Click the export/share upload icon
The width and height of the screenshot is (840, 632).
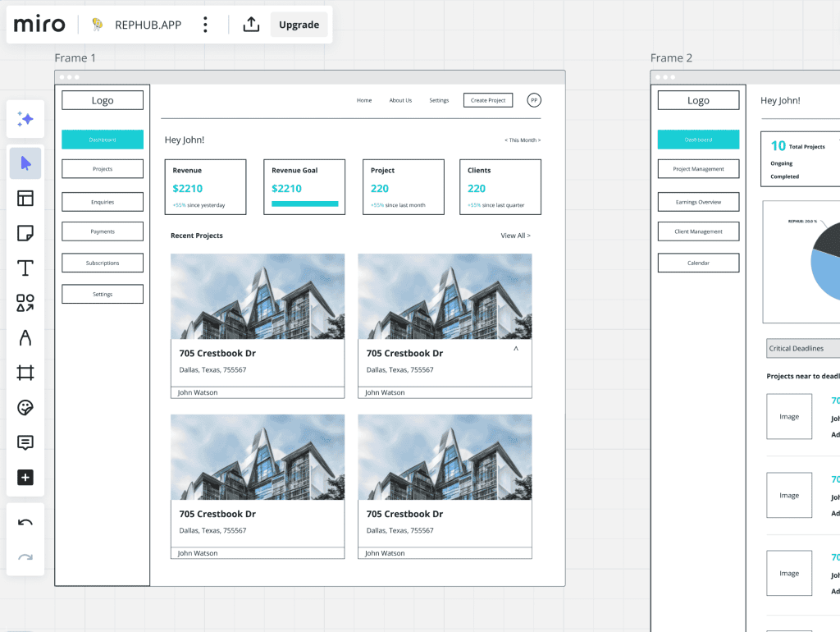(x=251, y=25)
